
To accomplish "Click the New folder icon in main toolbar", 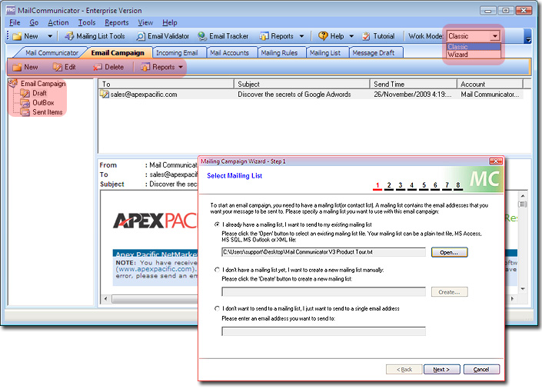I will 17,36.
